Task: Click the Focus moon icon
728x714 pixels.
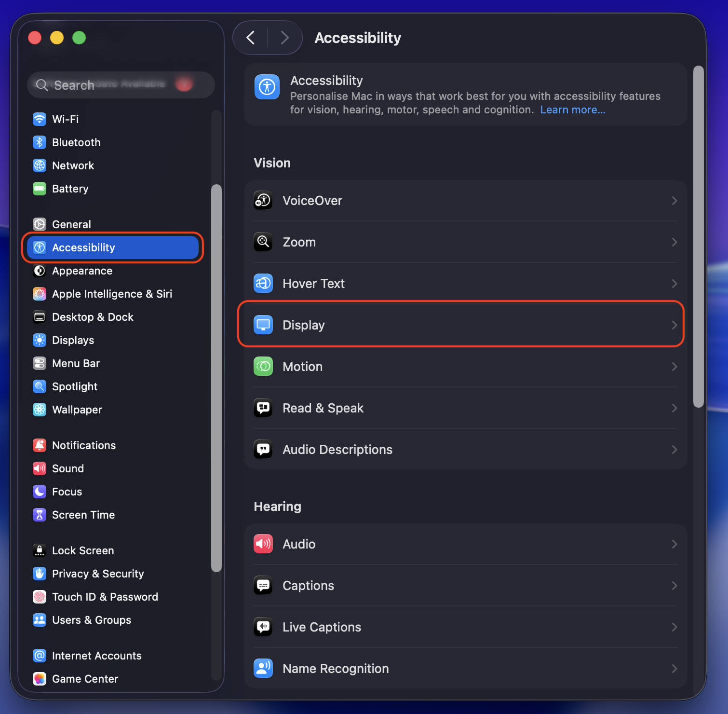Action: point(40,491)
